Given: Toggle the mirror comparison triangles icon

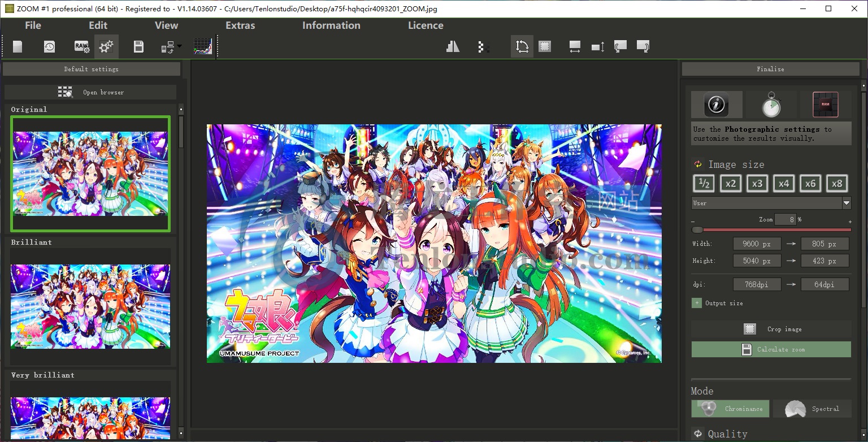Looking at the screenshot, I should pyautogui.click(x=453, y=46).
